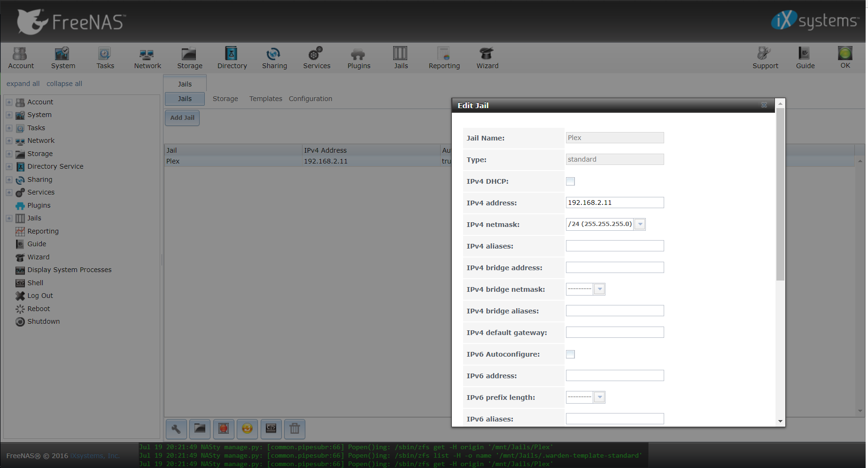The height and width of the screenshot is (468, 868).
Task: Open the IPv6 prefix length dropdown
Action: [599, 397]
